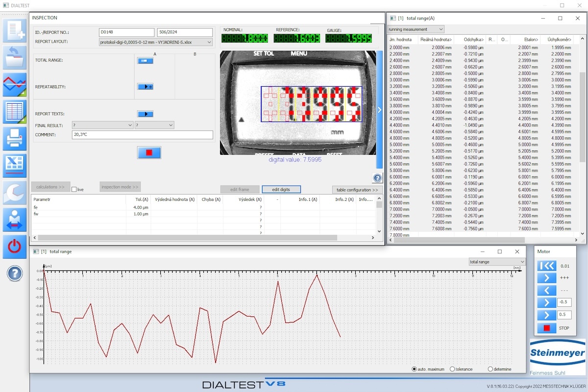Click the motor forward arrow labeled +++
The image size is (588, 392).
(547, 278)
